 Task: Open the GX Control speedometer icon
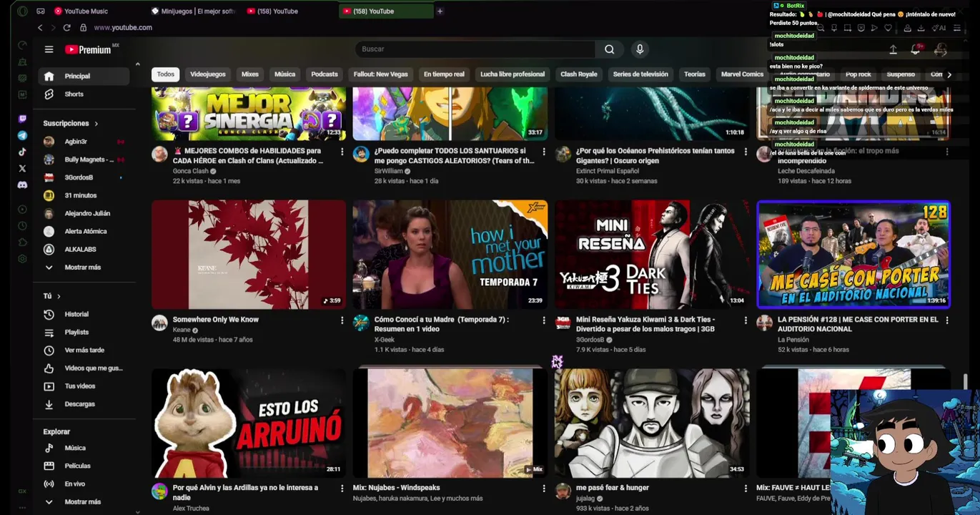click(22, 45)
